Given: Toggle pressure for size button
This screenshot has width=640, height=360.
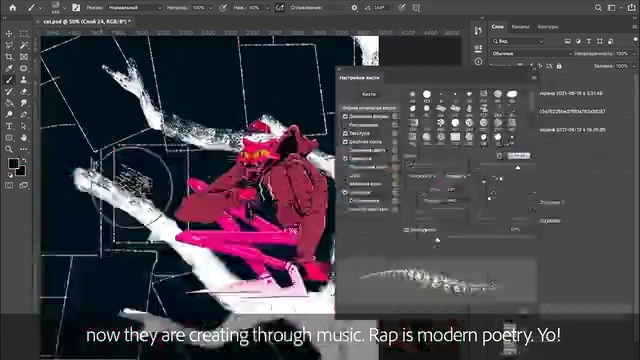Looking at the screenshot, I should click(402, 8).
